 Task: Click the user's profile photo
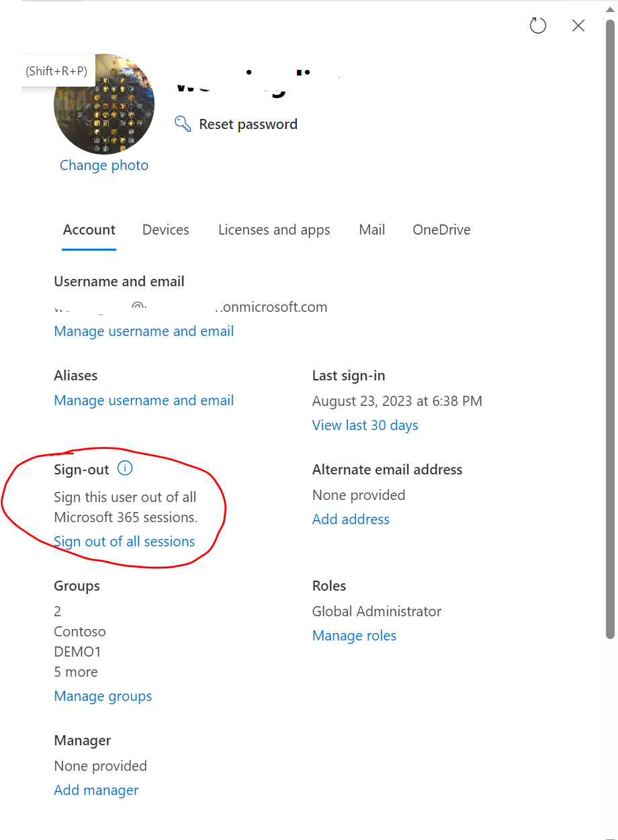pos(104,103)
